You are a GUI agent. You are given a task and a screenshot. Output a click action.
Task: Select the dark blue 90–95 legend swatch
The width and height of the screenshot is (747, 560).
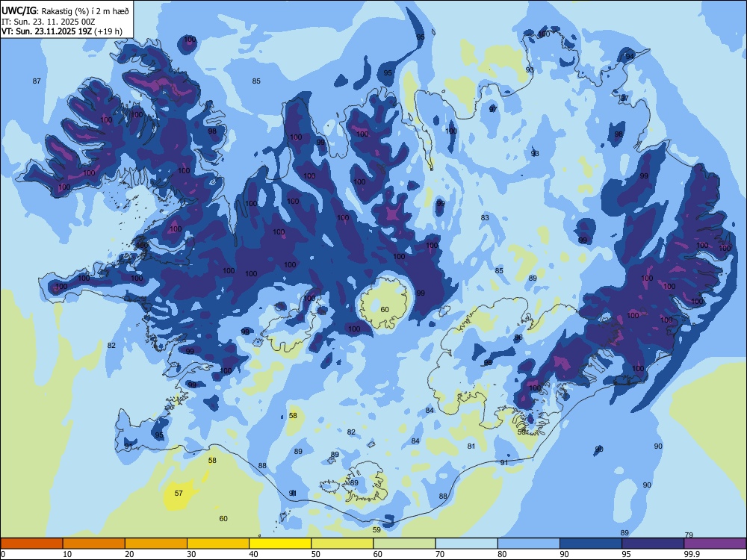(591, 544)
